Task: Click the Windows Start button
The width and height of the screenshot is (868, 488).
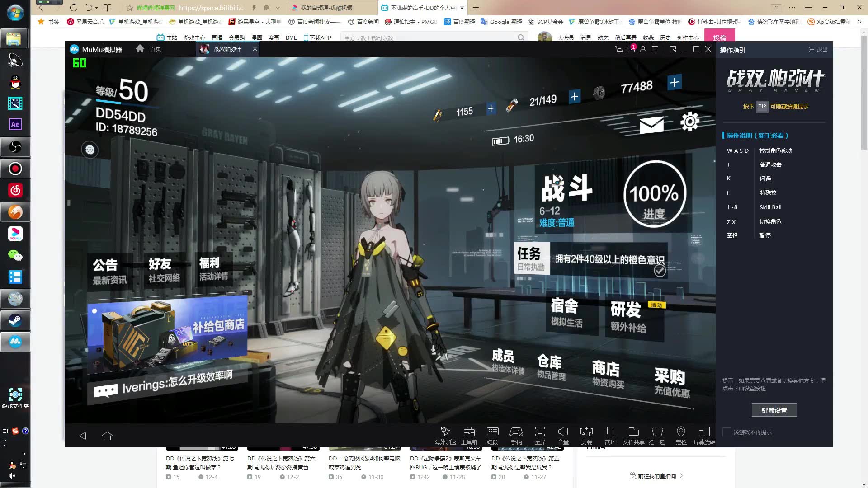Action: pyautogui.click(x=15, y=12)
